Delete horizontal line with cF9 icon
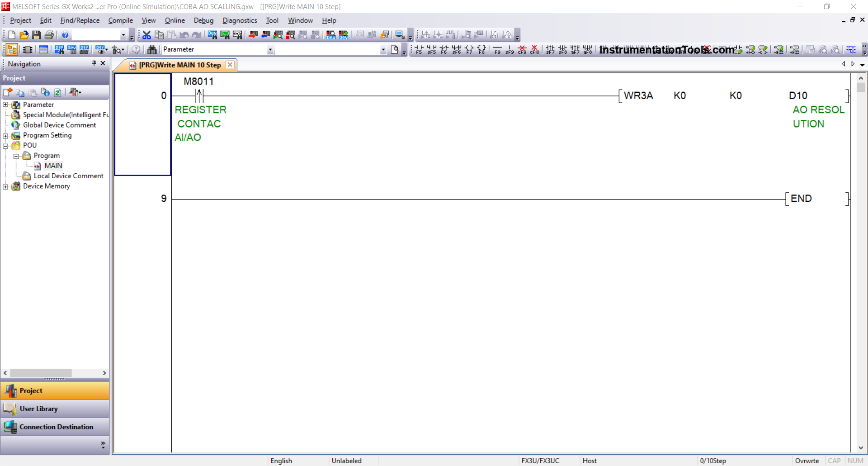Viewport: 868px width, 466px height. click(x=522, y=49)
